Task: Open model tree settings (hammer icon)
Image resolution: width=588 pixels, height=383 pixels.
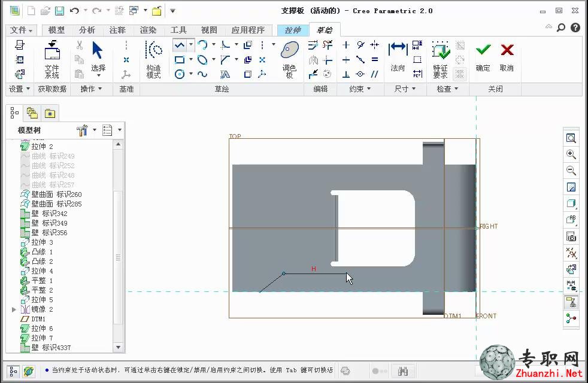Action: [82, 130]
